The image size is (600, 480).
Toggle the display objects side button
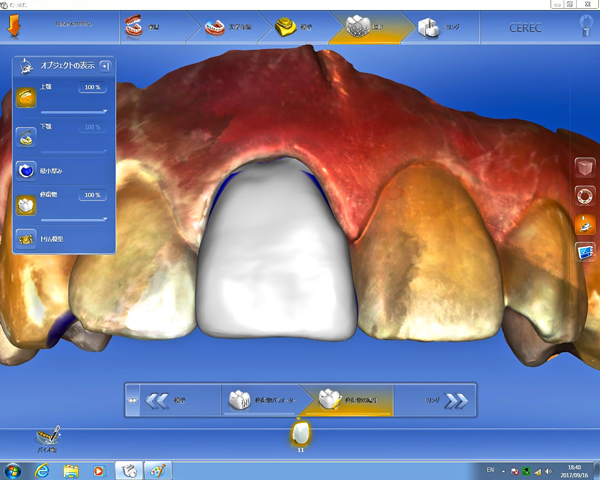click(585, 224)
